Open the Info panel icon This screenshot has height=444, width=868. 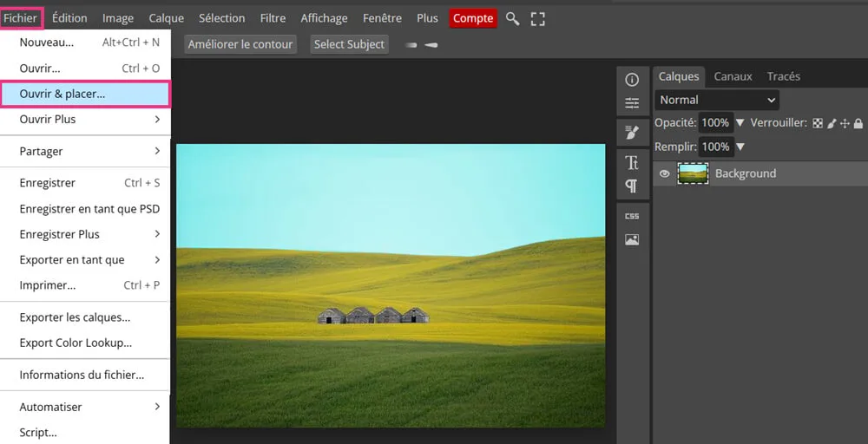pos(632,80)
